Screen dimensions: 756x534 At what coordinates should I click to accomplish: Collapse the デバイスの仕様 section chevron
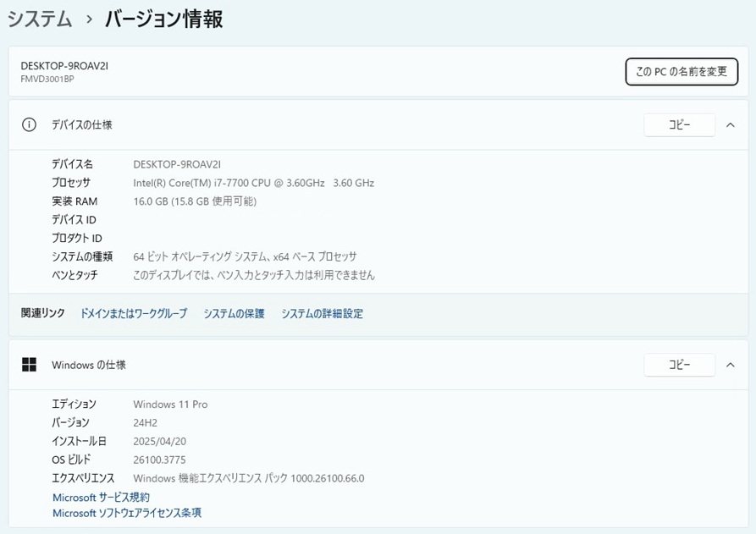pyautogui.click(x=731, y=124)
